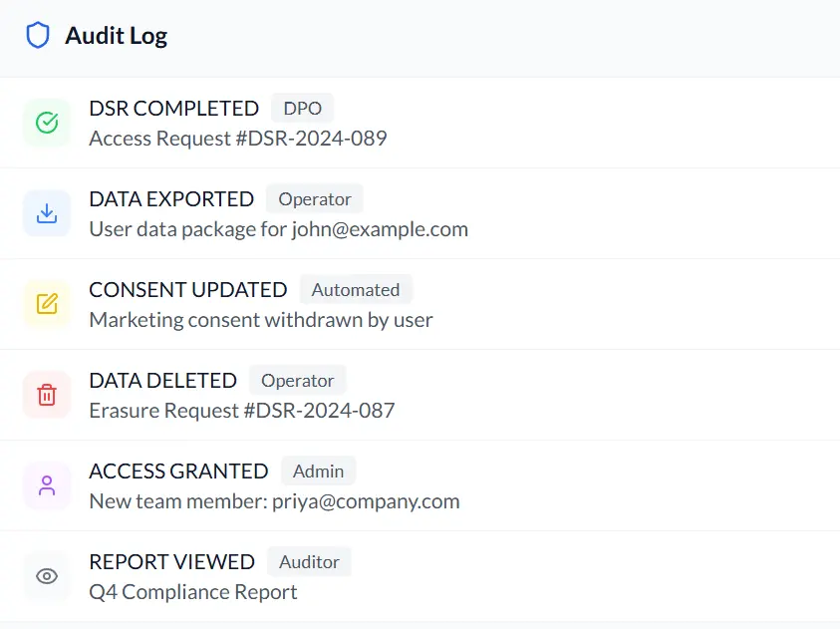Select the Operator badge on DATA EXPORTED
The width and height of the screenshot is (840, 629).
315,198
